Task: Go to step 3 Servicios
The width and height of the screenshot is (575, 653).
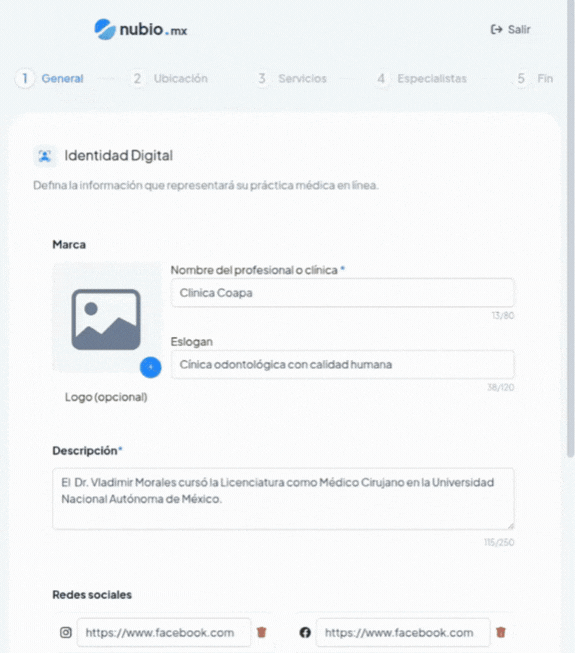Action: (x=292, y=78)
